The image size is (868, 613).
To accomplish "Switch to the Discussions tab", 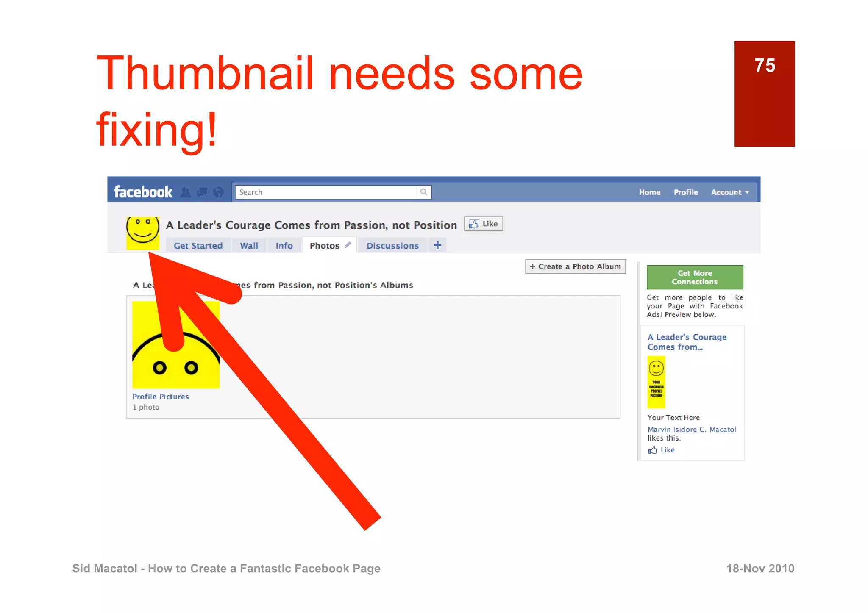I will click(392, 246).
